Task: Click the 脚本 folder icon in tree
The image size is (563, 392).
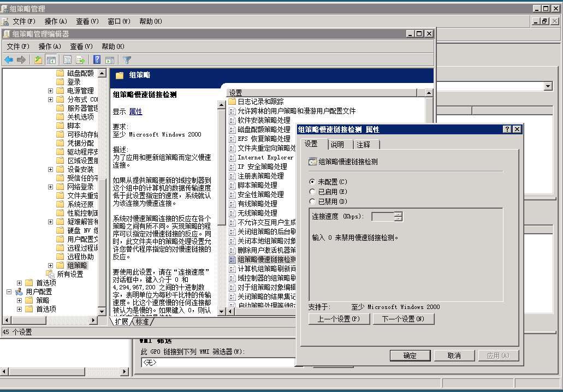Action: [x=60, y=125]
